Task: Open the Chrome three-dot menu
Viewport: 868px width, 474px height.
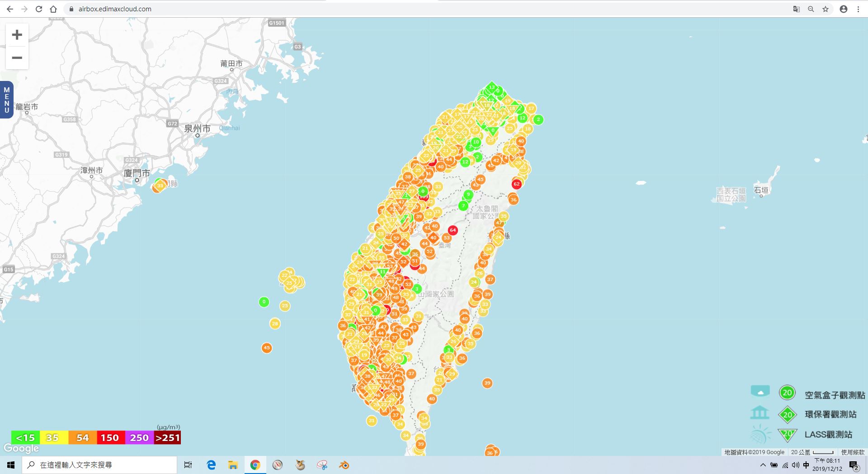Action: (x=858, y=9)
